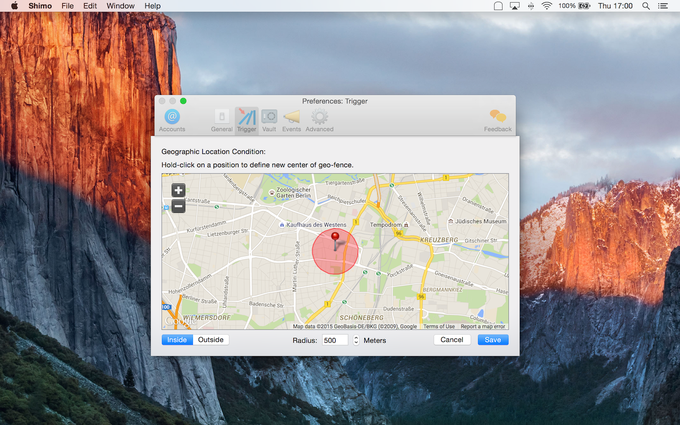Open the Terms of Use map link
The width and height of the screenshot is (680, 425).
[439, 326]
